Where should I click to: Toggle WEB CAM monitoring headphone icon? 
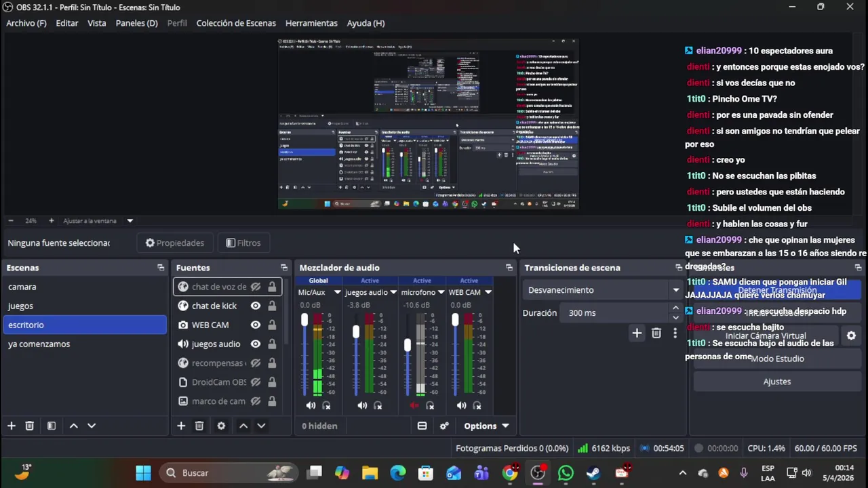(x=477, y=405)
